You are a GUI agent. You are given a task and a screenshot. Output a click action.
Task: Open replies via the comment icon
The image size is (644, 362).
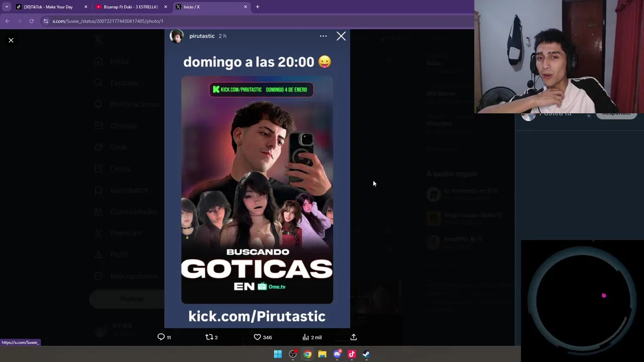161,337
